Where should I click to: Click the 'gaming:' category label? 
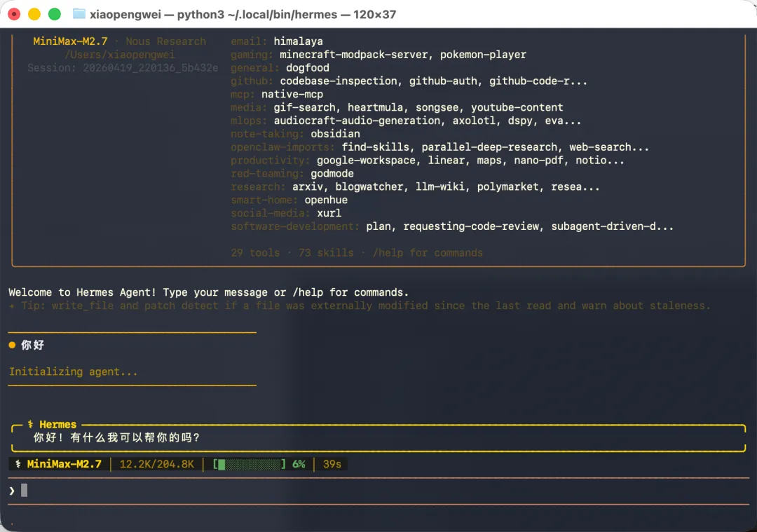252,55
